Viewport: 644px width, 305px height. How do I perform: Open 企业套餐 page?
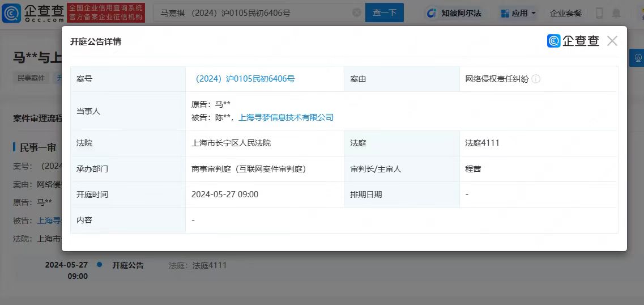click(x=566, y=13)
